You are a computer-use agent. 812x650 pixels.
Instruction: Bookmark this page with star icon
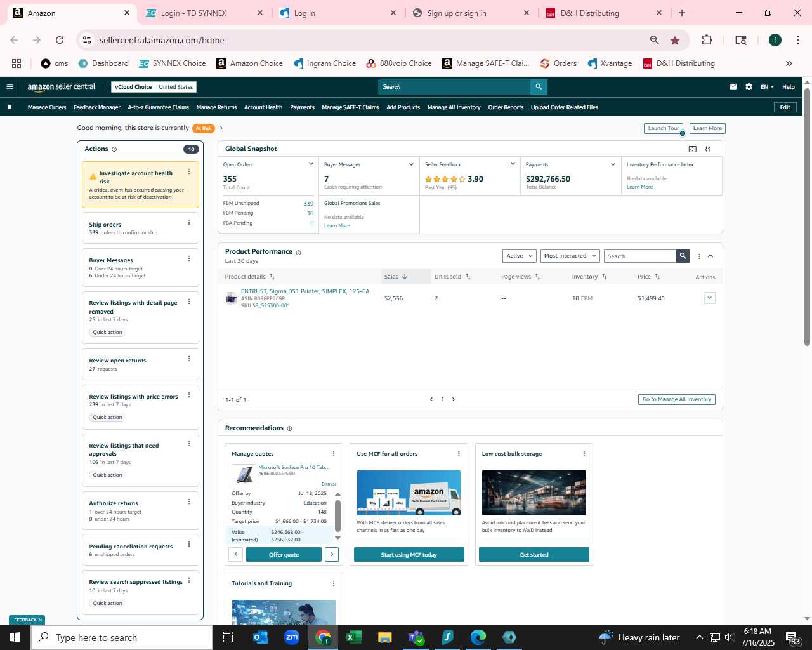click(x=675, y=40)
